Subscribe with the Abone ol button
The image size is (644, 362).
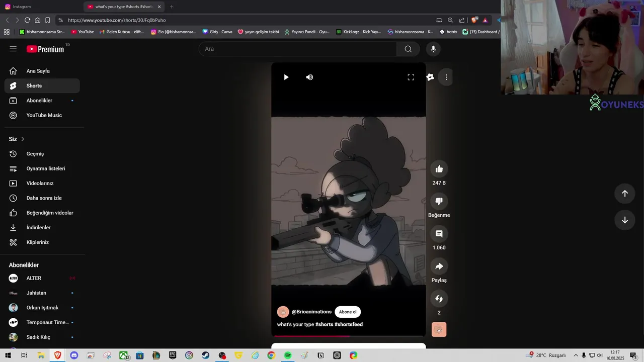coord(348,312)
